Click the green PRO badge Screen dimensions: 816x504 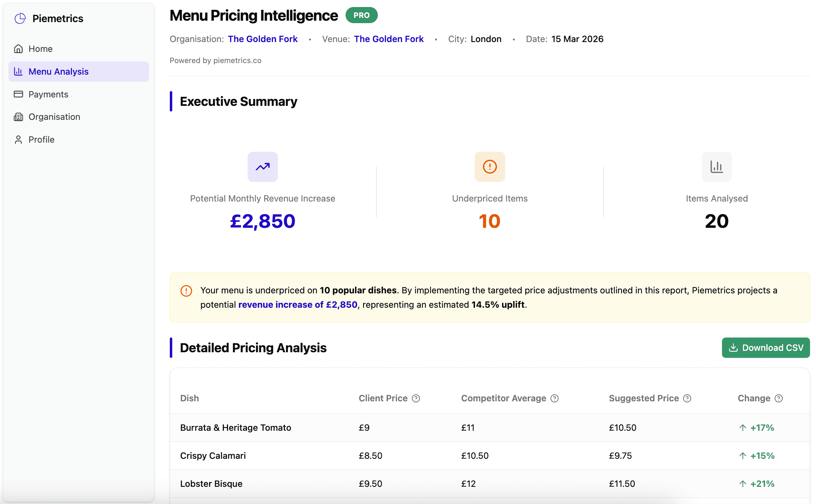361,15
